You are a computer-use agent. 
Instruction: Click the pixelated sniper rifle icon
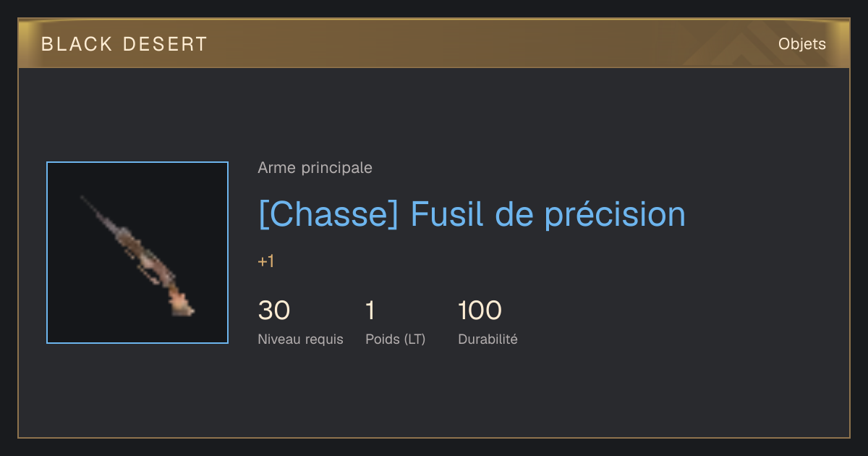pyautogui.click(x=137, y=256)
